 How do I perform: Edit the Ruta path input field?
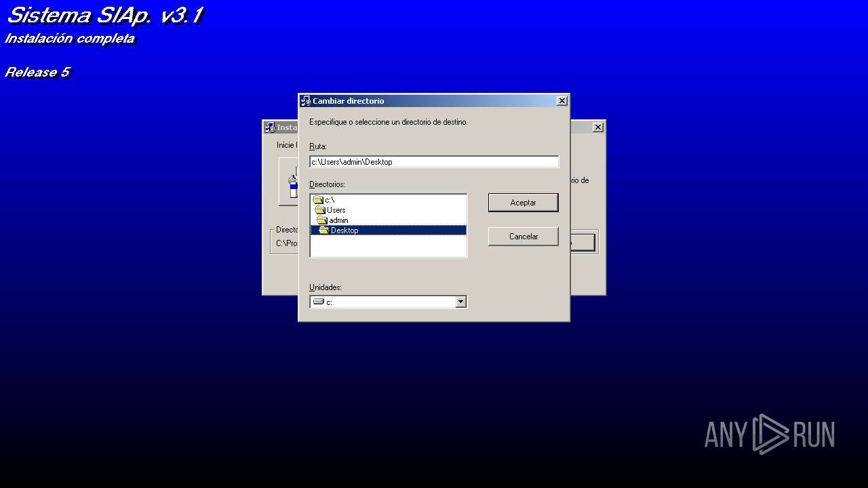pyautogui.click(x=434, y=162)
